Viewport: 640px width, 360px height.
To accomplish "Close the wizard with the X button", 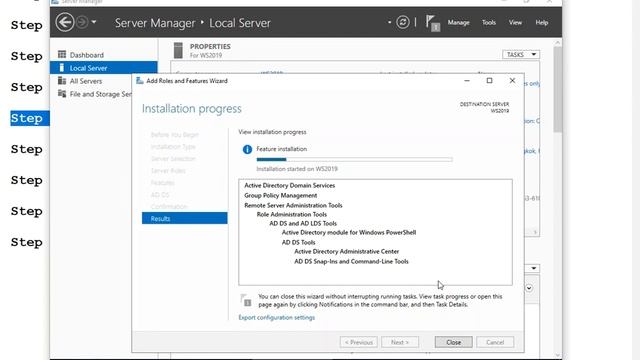I will [512, 81].
